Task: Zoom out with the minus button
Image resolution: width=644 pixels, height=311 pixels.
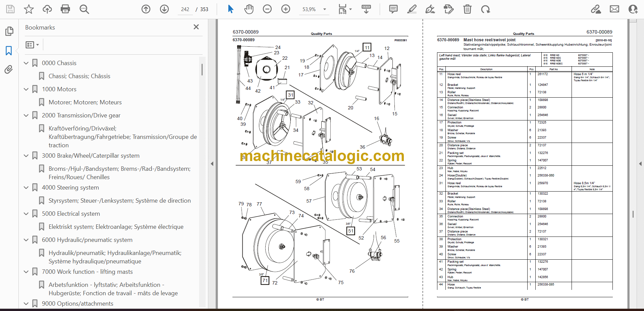Action: click(267, 9)
